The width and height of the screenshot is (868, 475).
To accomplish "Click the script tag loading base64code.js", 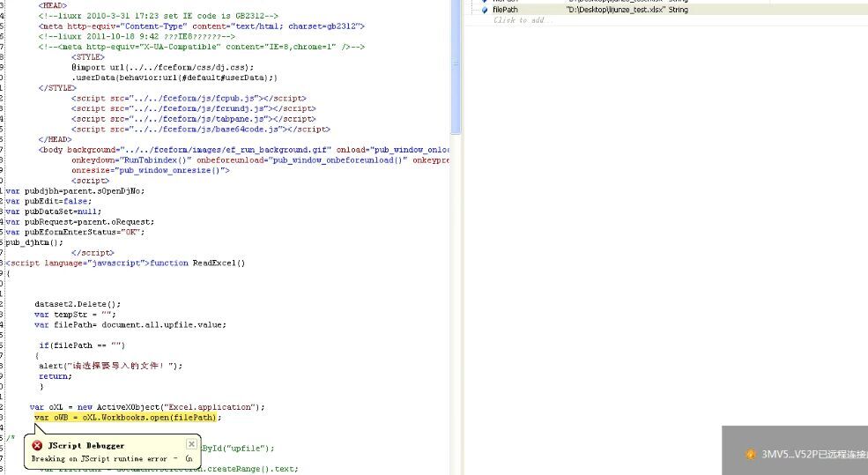I will tap(200, 130).
